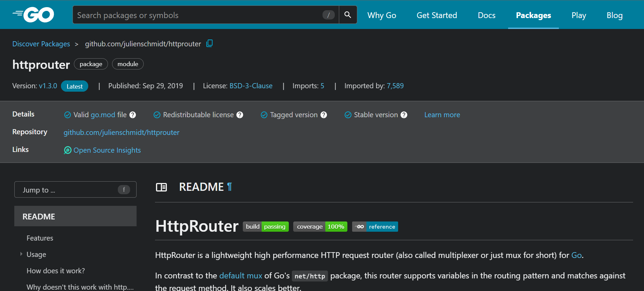The width and height of the screenshot is (644, 291).
Task: Select How does it work? in sidebar
Action: (56, 271)
